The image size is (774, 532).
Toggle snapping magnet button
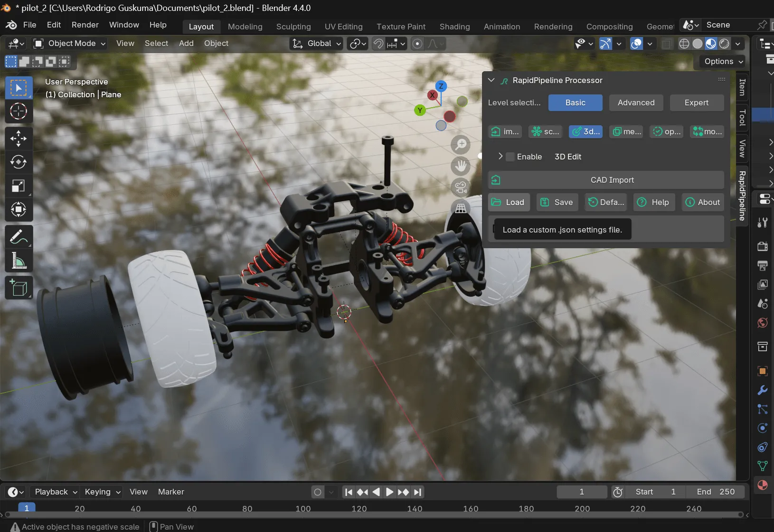point(378,44)
